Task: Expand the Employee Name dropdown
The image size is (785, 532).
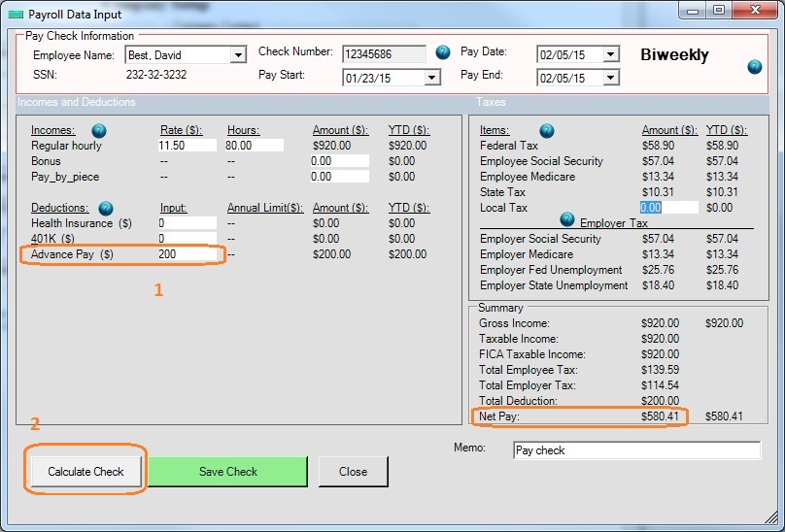Action: [x=238, y=55]
